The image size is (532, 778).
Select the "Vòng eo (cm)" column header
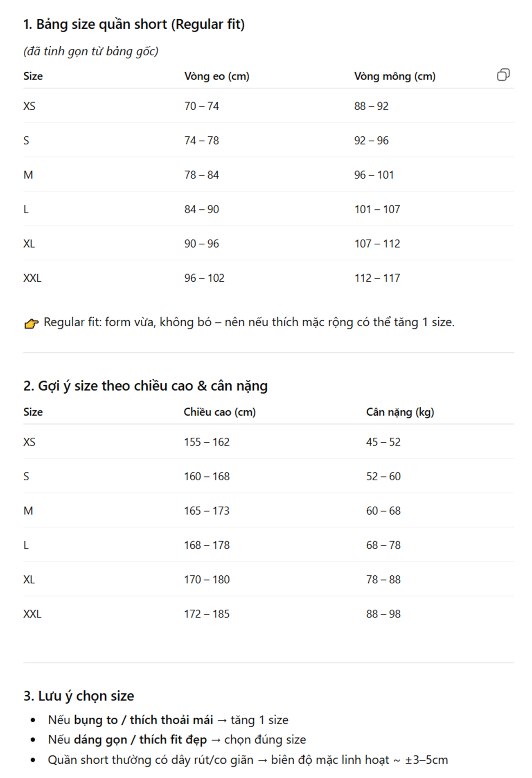[x=216, y=76]
